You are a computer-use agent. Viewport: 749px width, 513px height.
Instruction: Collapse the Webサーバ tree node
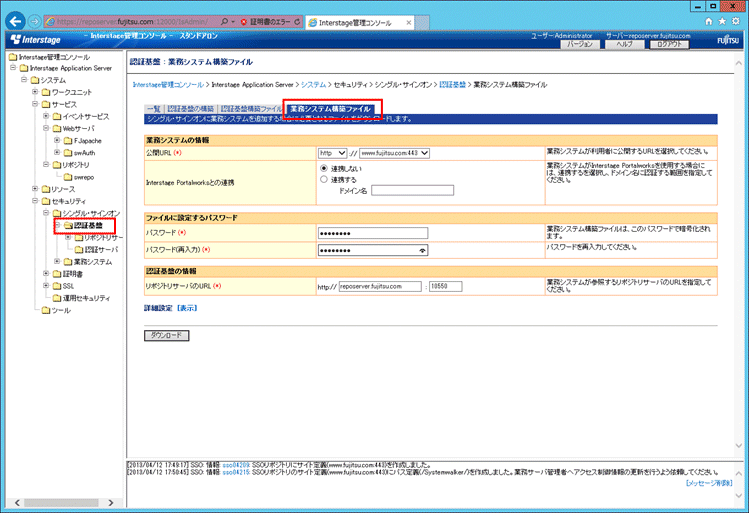pos(46,128)
